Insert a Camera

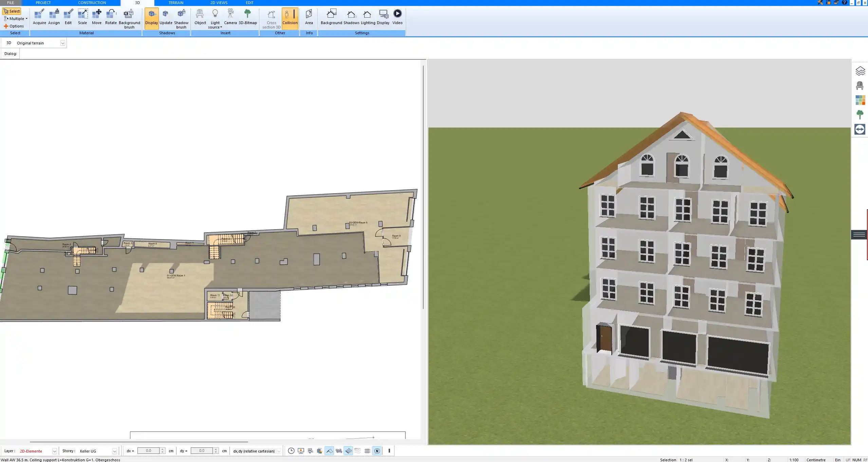[x=230, y=17]
